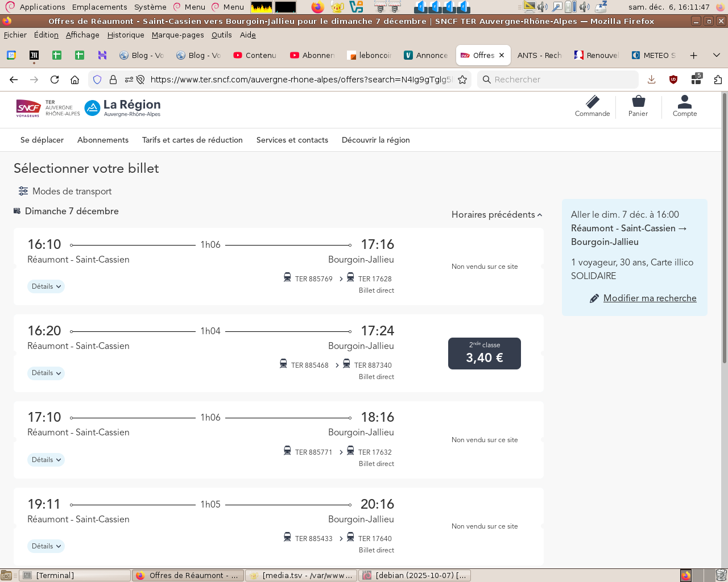Click the home button in the toolbar
The width and height of the screenshot is (728, 582).
pos(75,80)
